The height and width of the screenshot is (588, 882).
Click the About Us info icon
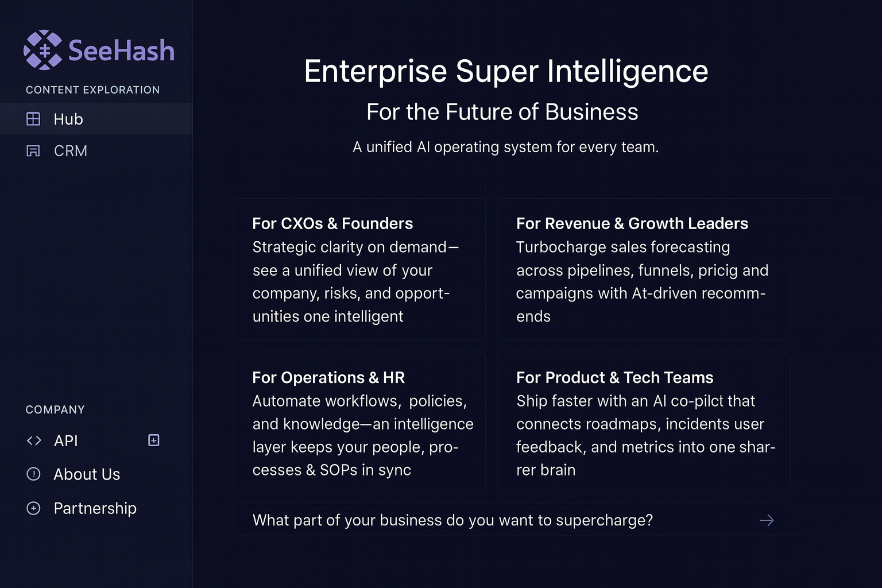click(33, 474)
